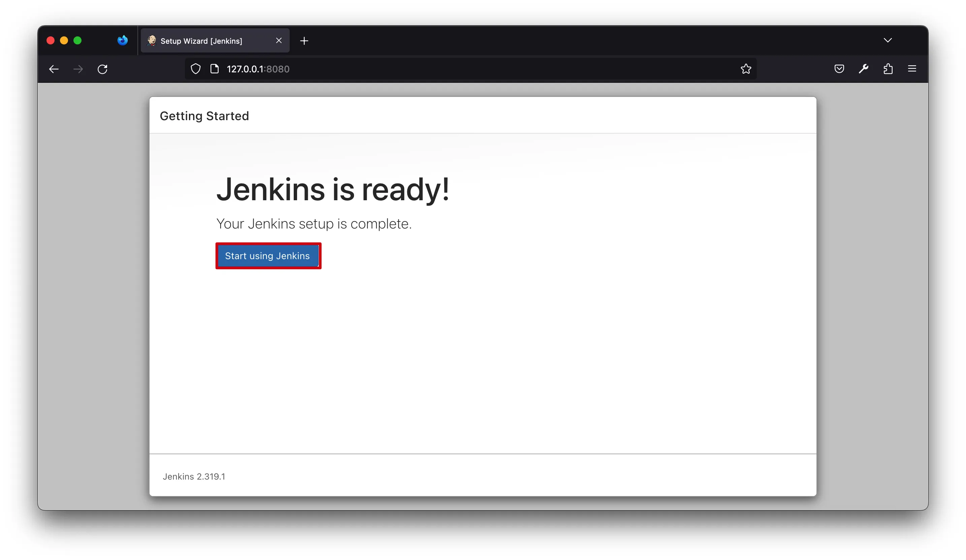966x560 pixels.
Task: Go back using the back arrow
Action: (x=54, y=69)
